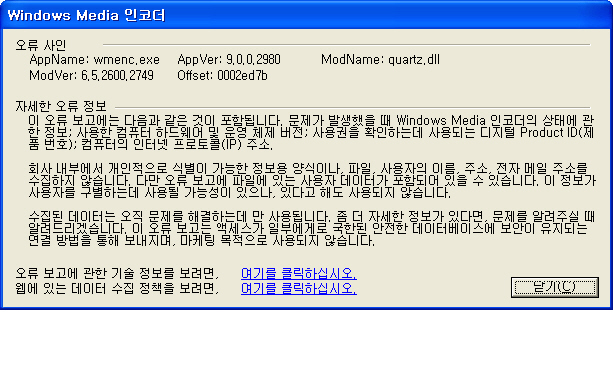Click the paragraph beginning 회사 내부에서 개인적으로

pyautogui.click(x=312, y=180)
